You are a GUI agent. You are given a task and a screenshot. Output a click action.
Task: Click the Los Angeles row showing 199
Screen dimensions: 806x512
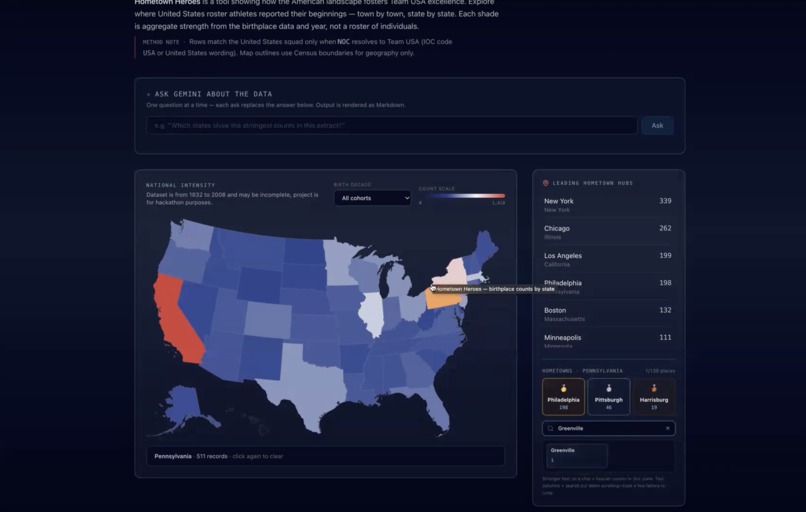(x=608, y=259)
